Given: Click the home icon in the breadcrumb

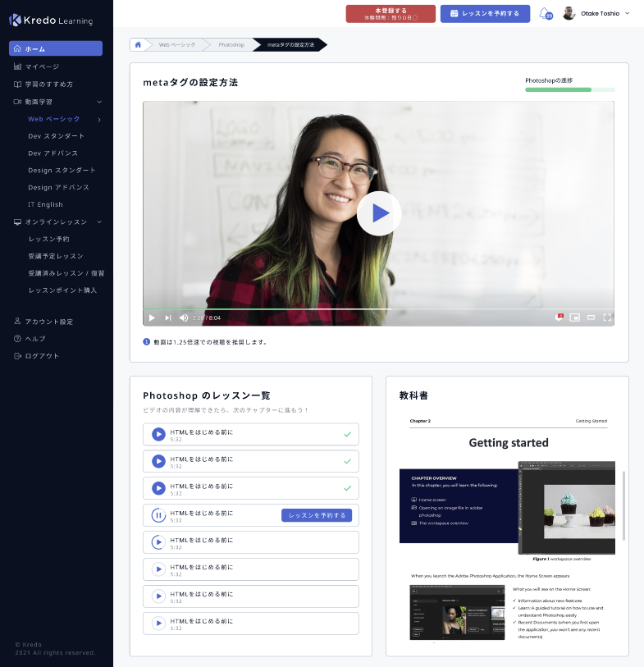Looking at the screenshot, I should click(x=139, y=44).
